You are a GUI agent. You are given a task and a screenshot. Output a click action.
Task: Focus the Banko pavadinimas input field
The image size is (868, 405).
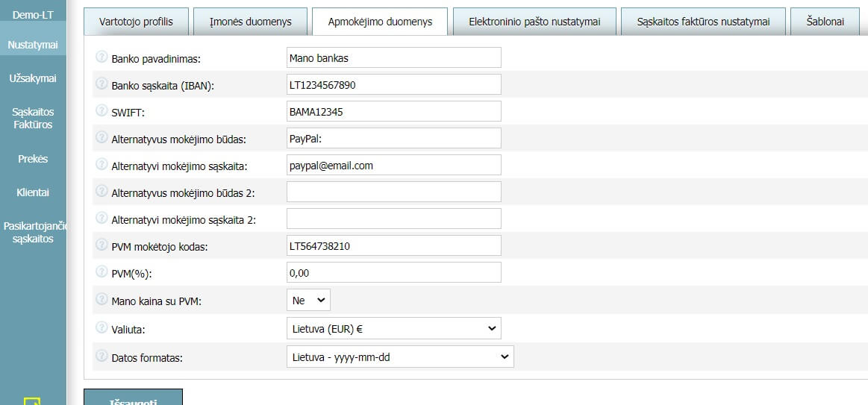[393, 57]
